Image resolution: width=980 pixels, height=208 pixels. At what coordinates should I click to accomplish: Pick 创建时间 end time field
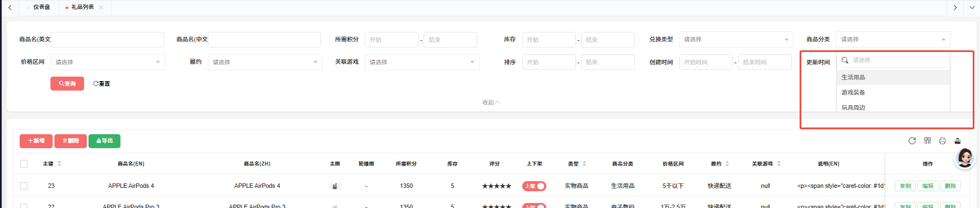click(x=764, y=62)
